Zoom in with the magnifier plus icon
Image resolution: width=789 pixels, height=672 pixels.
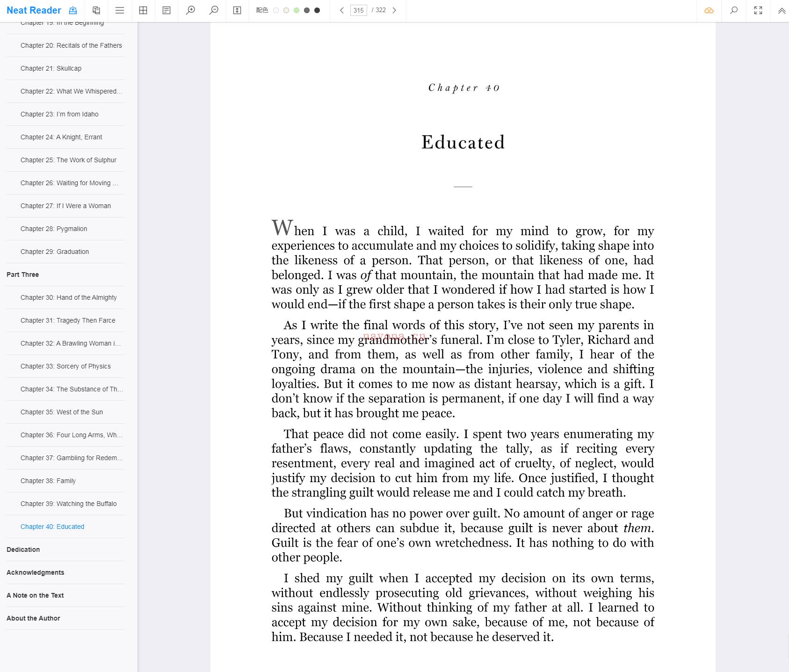click(x=190, y=10)
